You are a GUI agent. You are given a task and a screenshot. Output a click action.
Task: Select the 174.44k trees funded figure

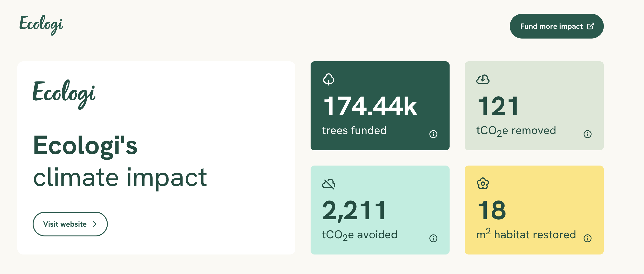tap(370, 107)
